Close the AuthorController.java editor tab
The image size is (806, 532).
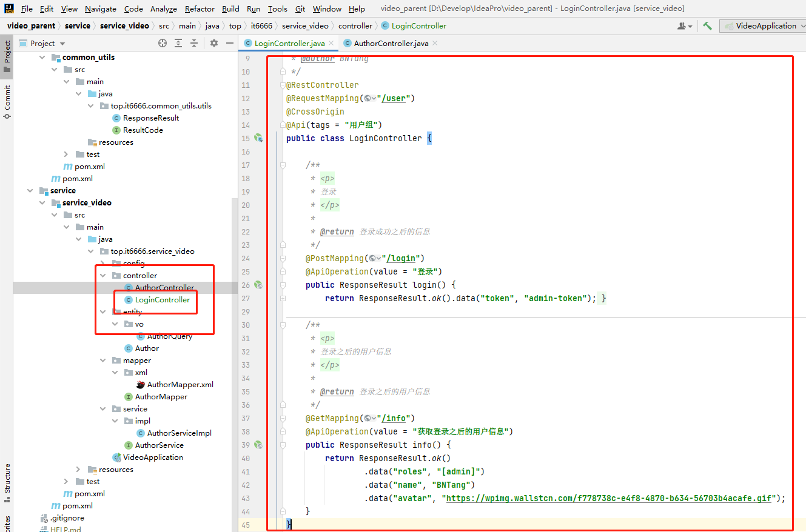pos(435,43)
